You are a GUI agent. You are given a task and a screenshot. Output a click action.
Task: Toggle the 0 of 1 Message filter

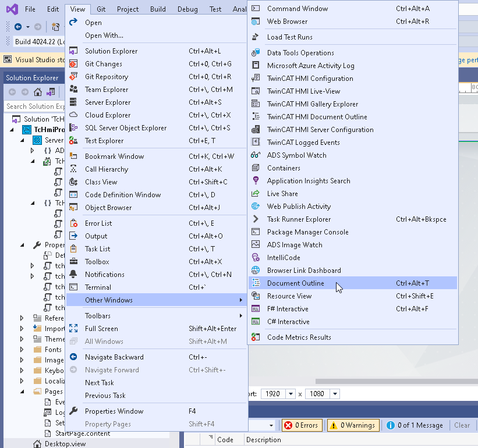tap(415, 425)
